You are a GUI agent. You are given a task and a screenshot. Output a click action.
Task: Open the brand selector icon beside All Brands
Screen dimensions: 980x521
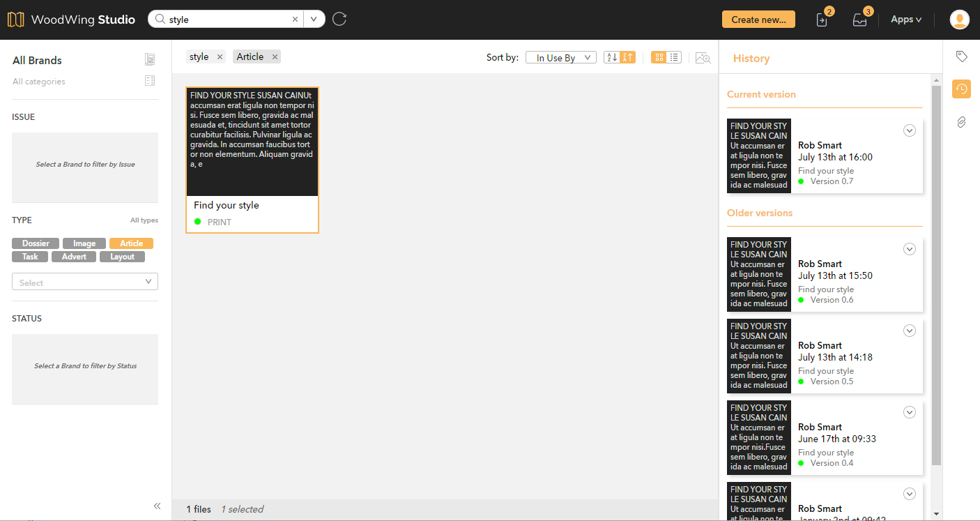150,60
